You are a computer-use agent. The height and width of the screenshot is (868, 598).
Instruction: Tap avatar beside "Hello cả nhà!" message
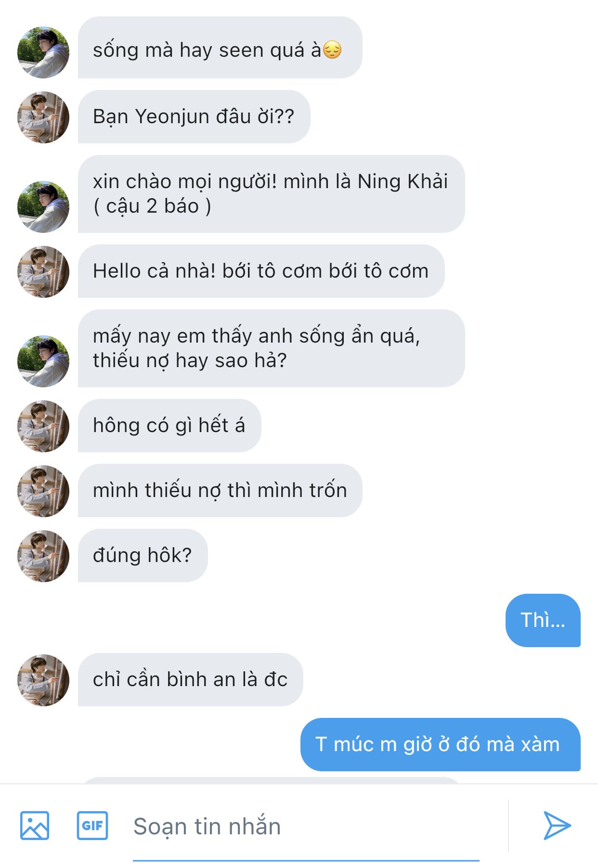(x=43, y=271)
